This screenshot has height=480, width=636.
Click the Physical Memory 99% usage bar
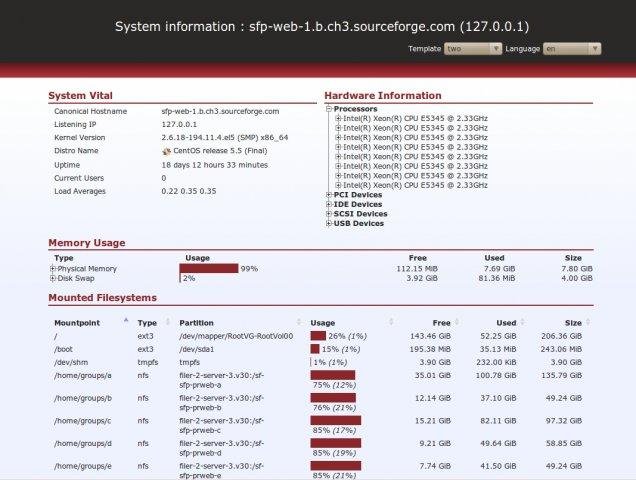click(209, 269)
